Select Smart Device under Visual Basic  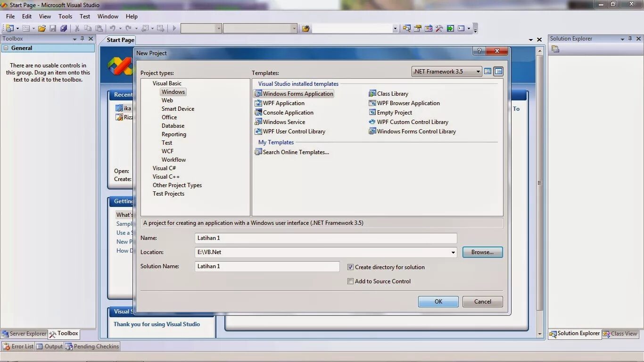tap(178, 109)
